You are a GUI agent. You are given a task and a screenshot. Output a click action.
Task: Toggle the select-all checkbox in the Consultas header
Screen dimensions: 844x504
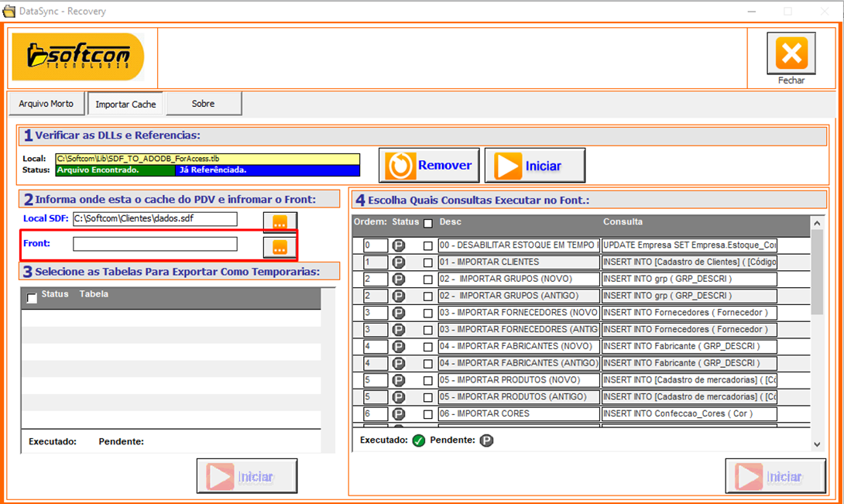coord(428,223)
